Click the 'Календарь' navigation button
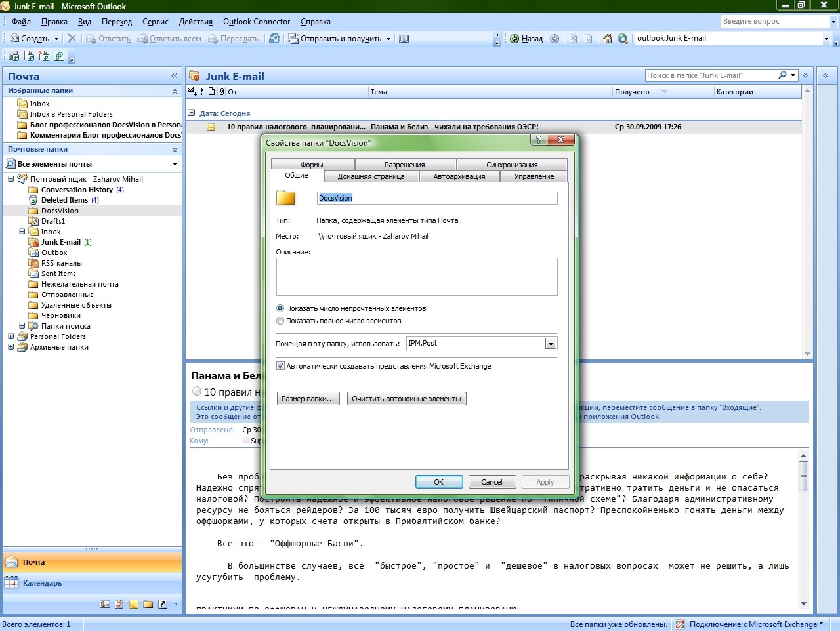 (92, 583)
